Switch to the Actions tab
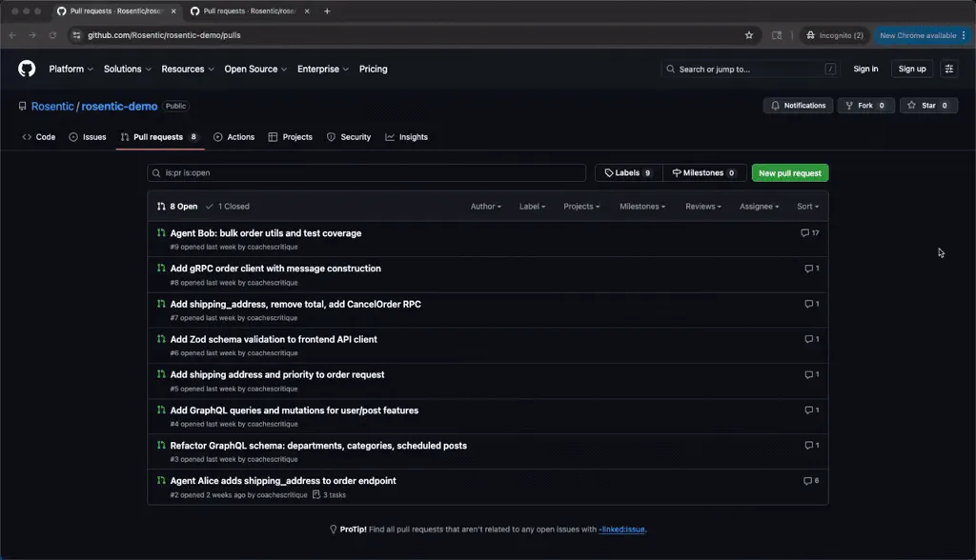 point(234,137)
